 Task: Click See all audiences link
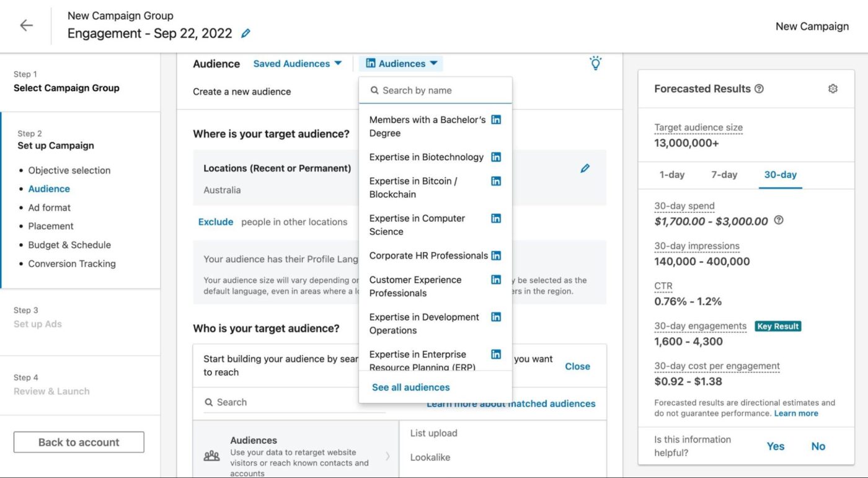(x=410, y=387)
